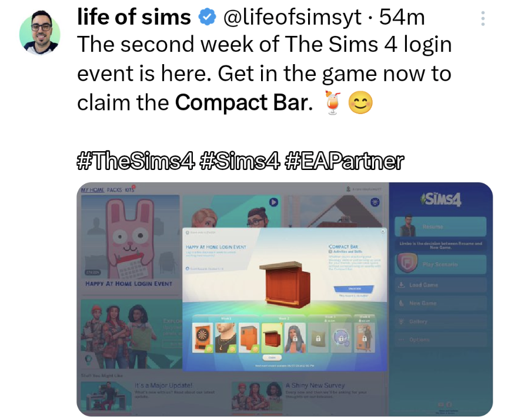Select the dartboard reward thumbnail
Screen dimensions: 508x420
click(x=202, y=338)
